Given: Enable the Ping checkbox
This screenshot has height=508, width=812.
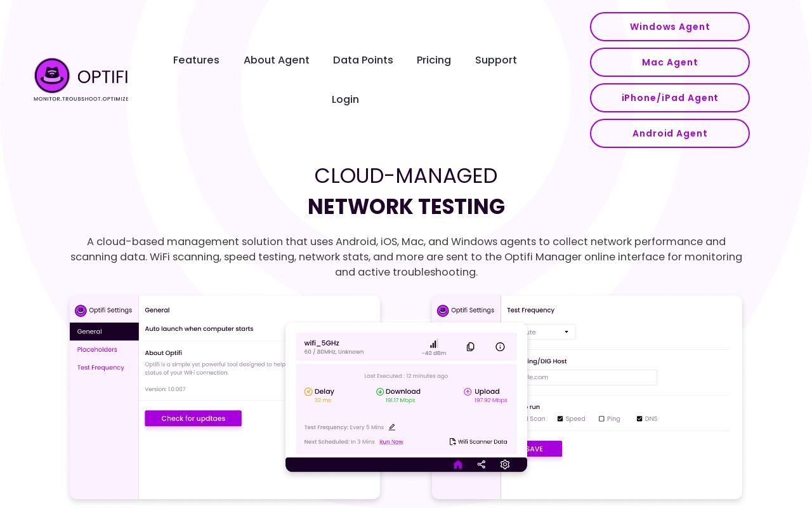Looking at the screenshot, I should coord(601,419).
